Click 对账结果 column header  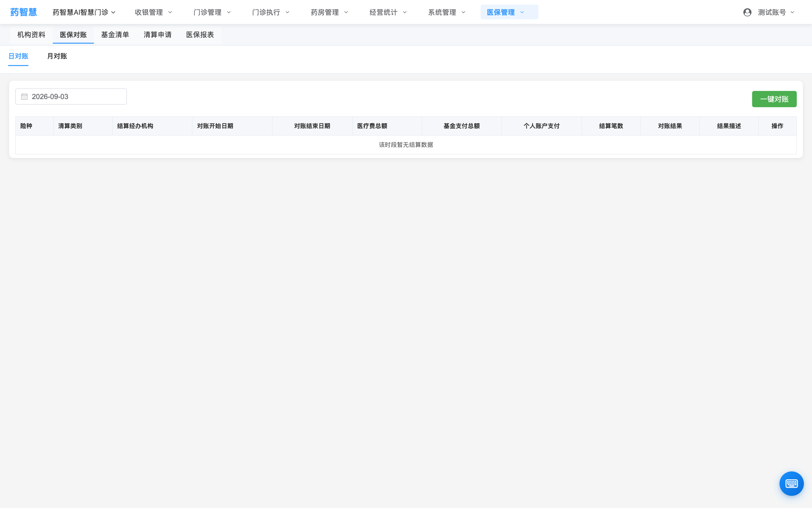pos(670,126)
